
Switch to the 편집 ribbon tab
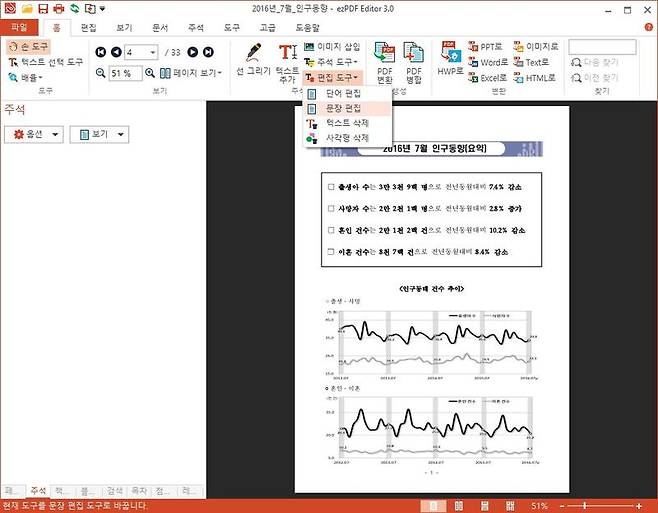click(x=88, y=28)
